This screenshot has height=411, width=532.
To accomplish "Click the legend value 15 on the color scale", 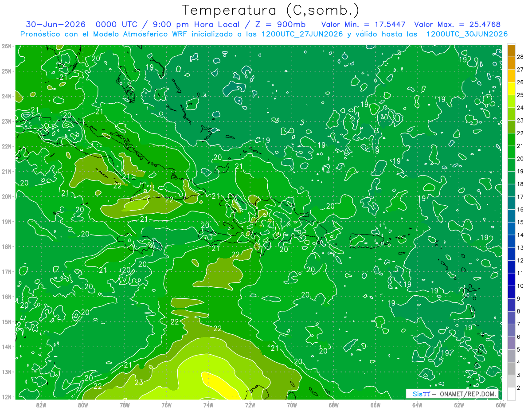I will [x=520, y=222].
